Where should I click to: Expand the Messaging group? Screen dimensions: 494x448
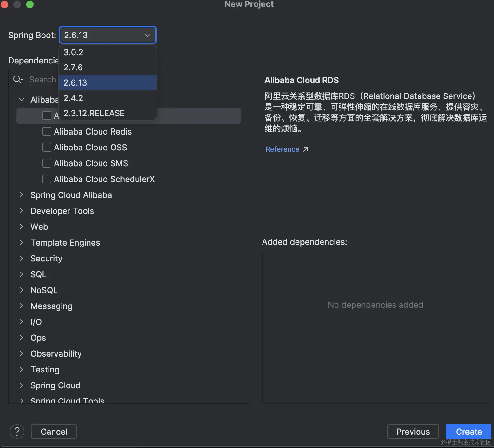click(x=22, y=306)
